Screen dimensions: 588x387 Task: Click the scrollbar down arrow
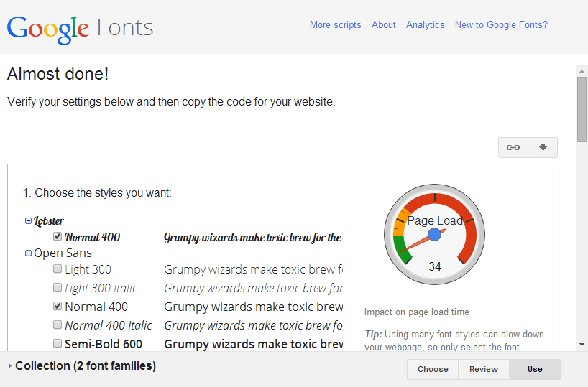point(582,345)
